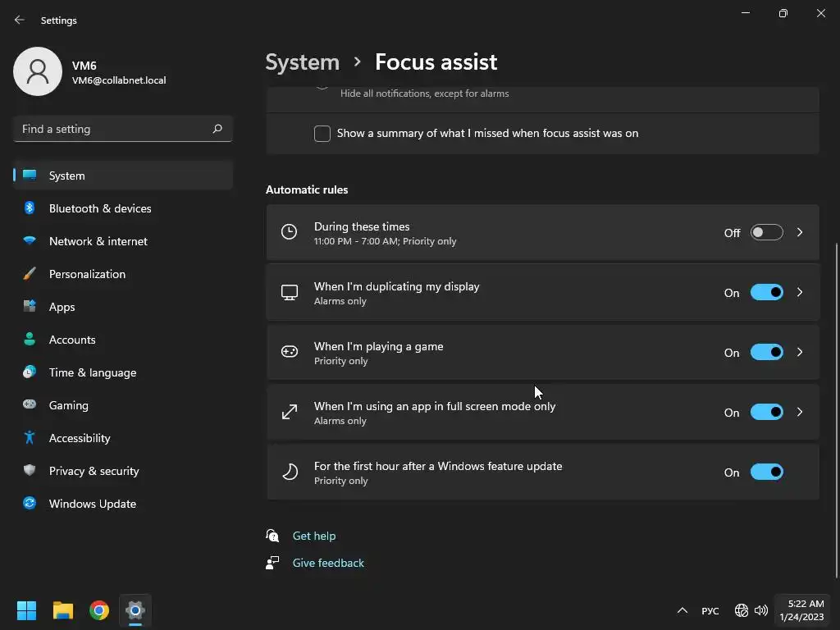Click the back arrow in Settings header
The image size is (840, 630).
tap(20, 20)
